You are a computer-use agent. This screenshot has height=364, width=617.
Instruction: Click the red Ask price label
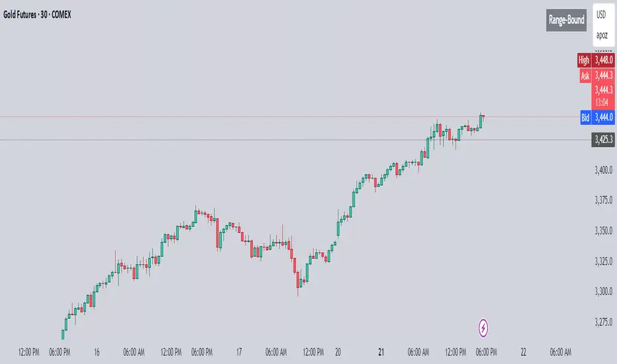(x=585, y=76)
